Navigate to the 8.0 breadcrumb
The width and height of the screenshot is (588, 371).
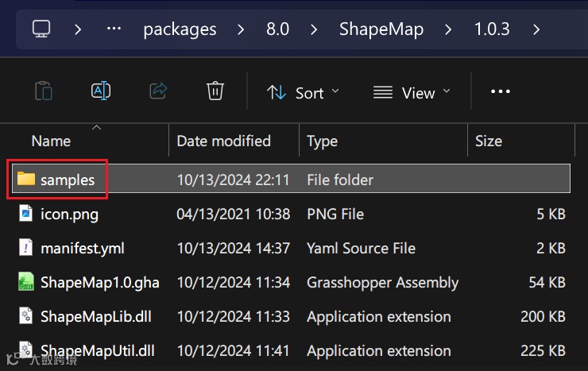click(277, 29)
